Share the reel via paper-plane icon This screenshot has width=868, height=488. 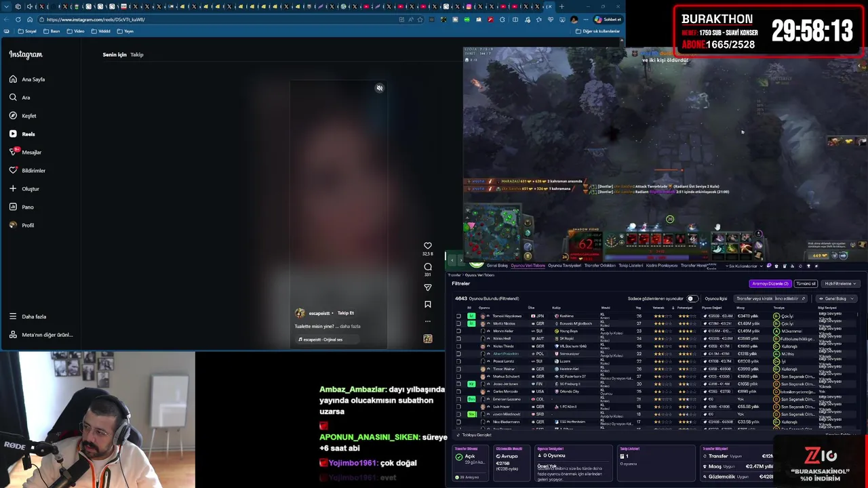[x=428, y=287]
